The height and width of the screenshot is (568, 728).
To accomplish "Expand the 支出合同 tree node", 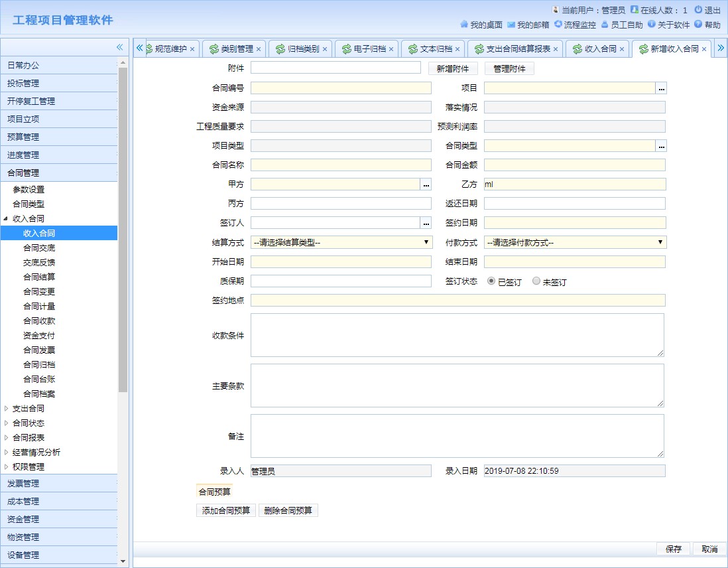I will [x=5, y=409].
